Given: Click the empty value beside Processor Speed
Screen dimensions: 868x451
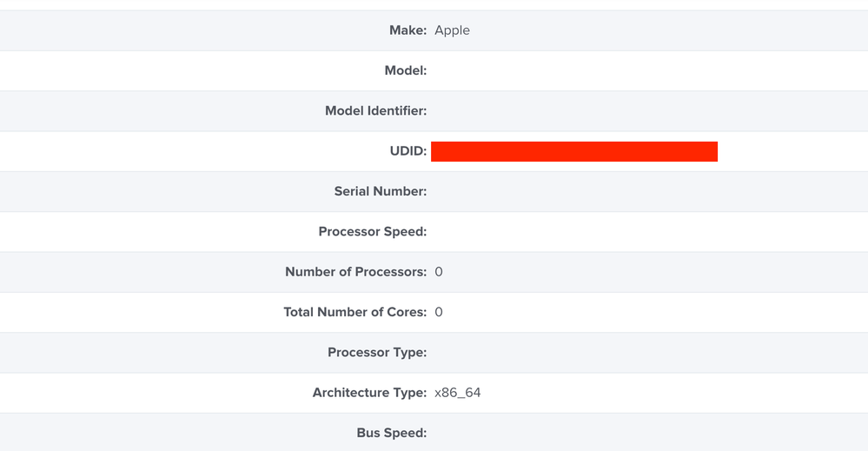Looking at the screenshot, I should [x=647, y=232].
